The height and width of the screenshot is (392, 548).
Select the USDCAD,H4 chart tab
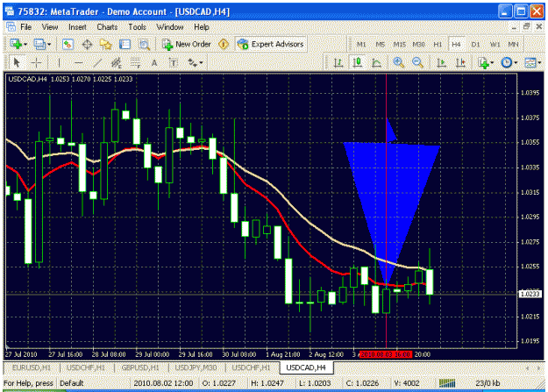[x=306, y=367]
